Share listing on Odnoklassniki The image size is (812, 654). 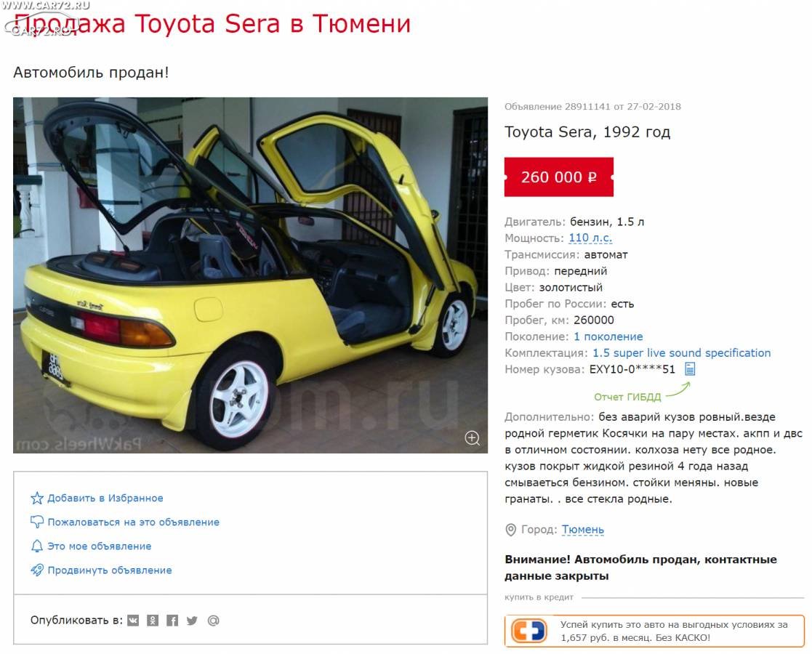[153, 621]
